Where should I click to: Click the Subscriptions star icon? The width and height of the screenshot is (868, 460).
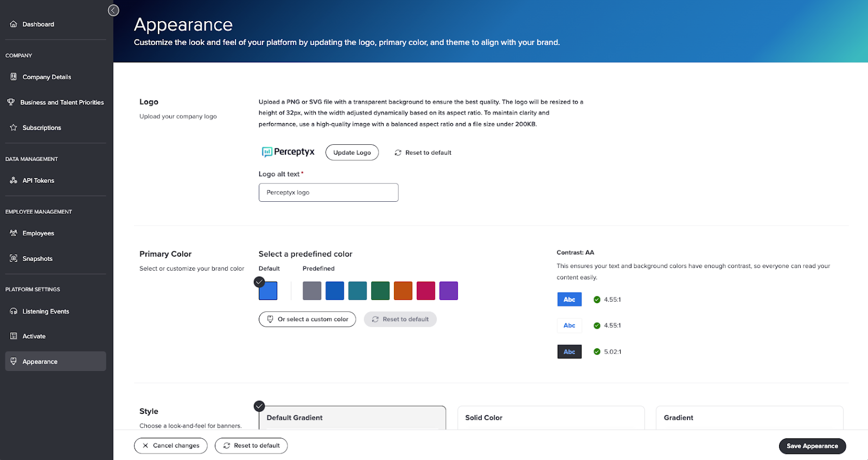coord(14,127)
